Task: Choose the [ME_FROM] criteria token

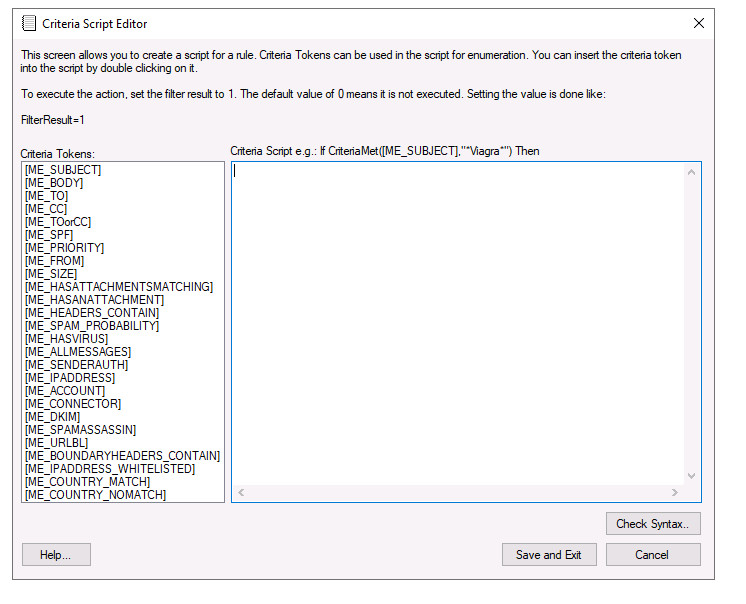Action: click(55, 261)
